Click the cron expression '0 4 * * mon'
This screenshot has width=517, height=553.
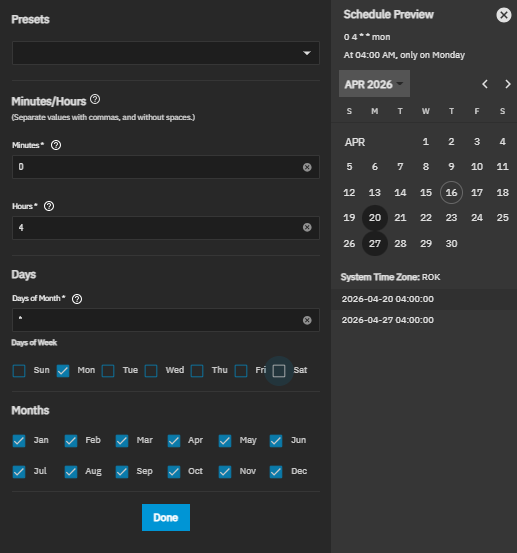[x=367, y=37]
